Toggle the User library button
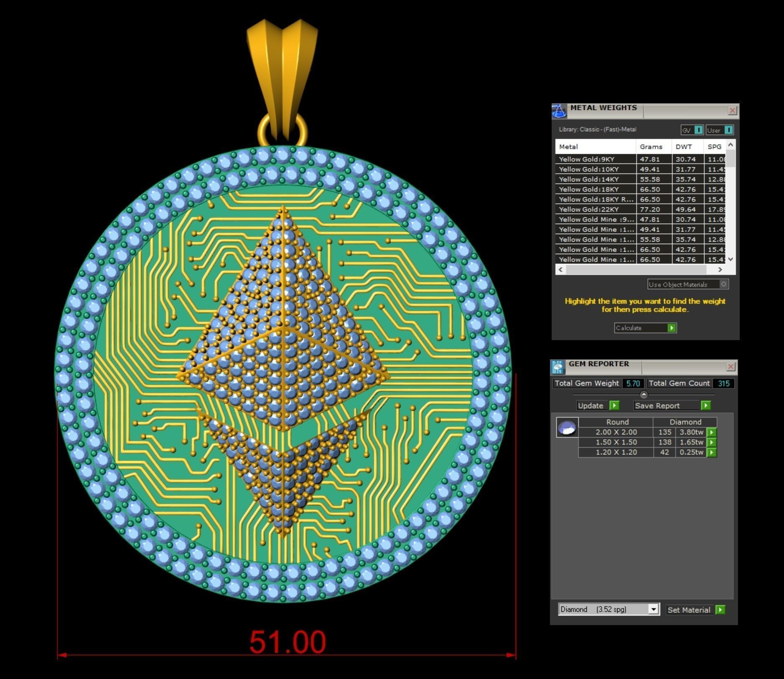Screen dimensions: 784x679 click(720, 130)
